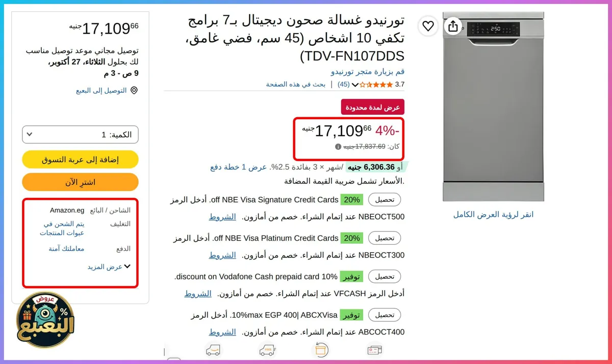Click the dishwasher product image
Viewport: 612px width, 364px height.
pyautogui.click(x=493, y=107)
